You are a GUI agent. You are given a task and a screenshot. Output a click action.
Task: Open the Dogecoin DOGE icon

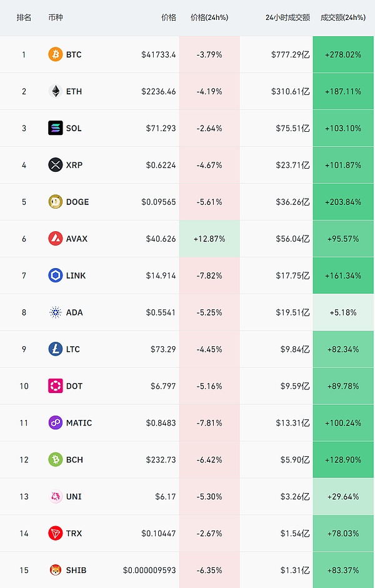point(56,202)
